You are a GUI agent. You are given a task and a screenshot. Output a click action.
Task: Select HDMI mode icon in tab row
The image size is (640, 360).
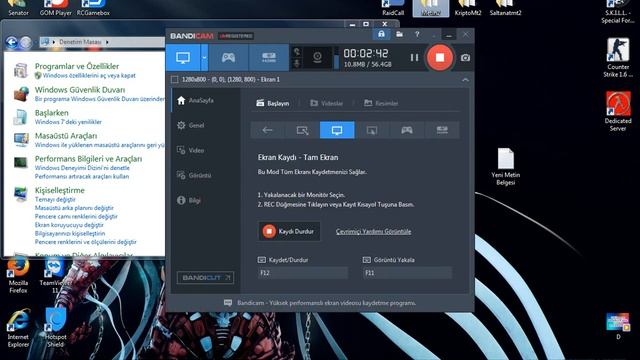(442, 130)
